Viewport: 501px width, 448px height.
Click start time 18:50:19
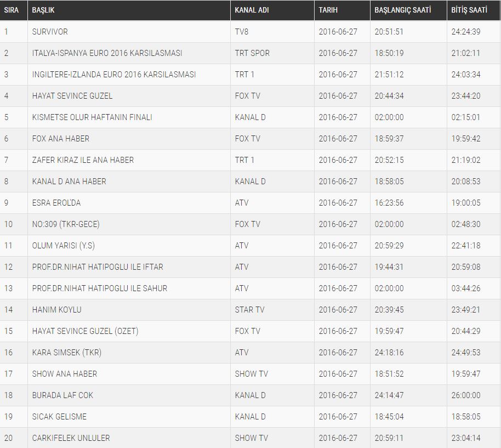coord(389,53)
